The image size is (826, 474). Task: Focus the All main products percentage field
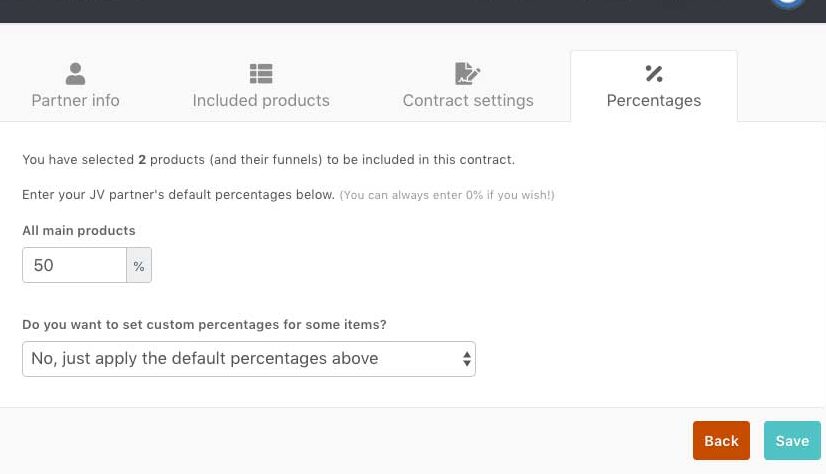(x=75, y=266)
